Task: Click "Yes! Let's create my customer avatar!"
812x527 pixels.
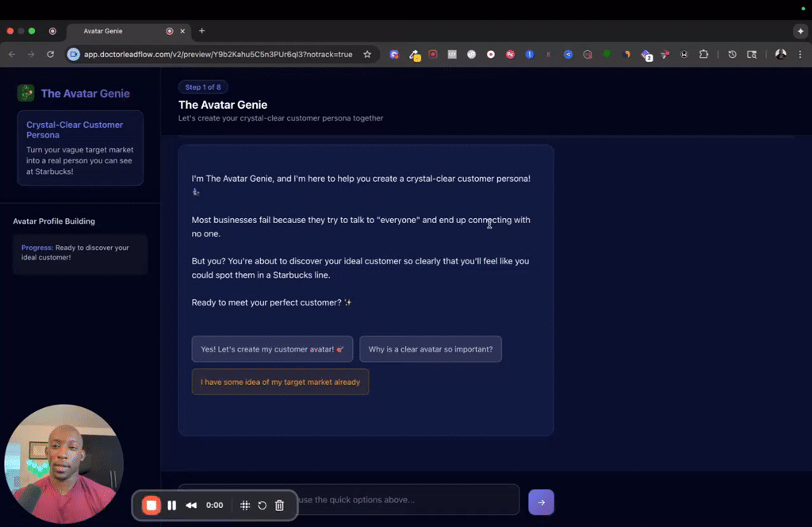Action: coord(272,348)
